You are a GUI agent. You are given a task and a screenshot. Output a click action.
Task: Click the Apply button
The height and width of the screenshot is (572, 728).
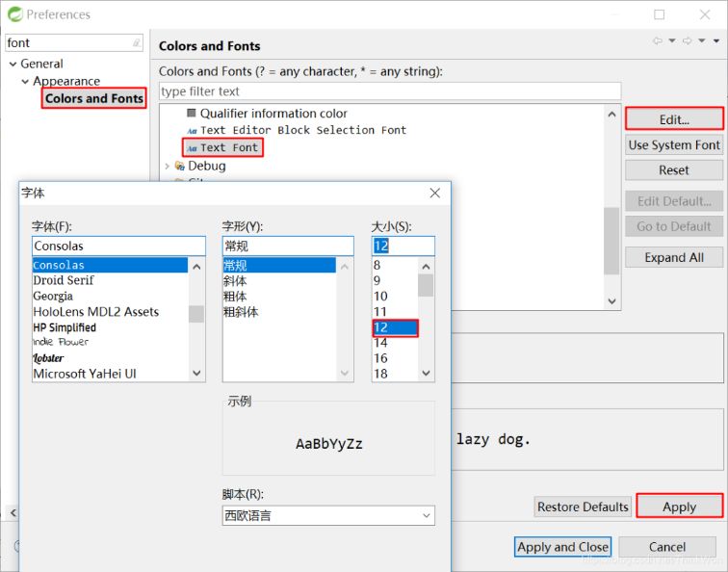(x=679, y=507)
